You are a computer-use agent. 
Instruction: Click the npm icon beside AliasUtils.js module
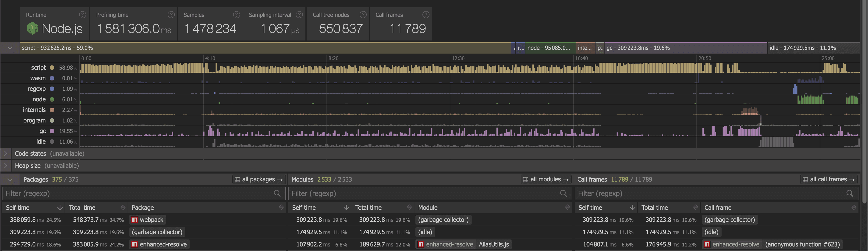[421, 244]
